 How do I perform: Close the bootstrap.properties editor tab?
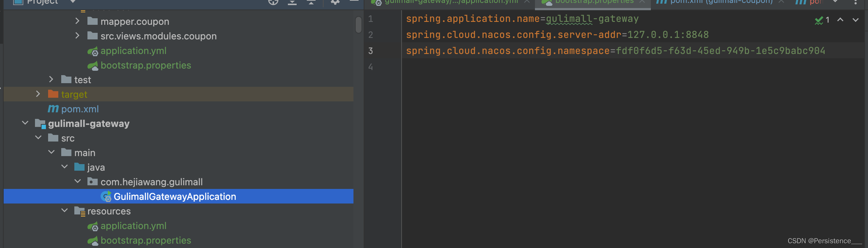(x=642, y=2)
